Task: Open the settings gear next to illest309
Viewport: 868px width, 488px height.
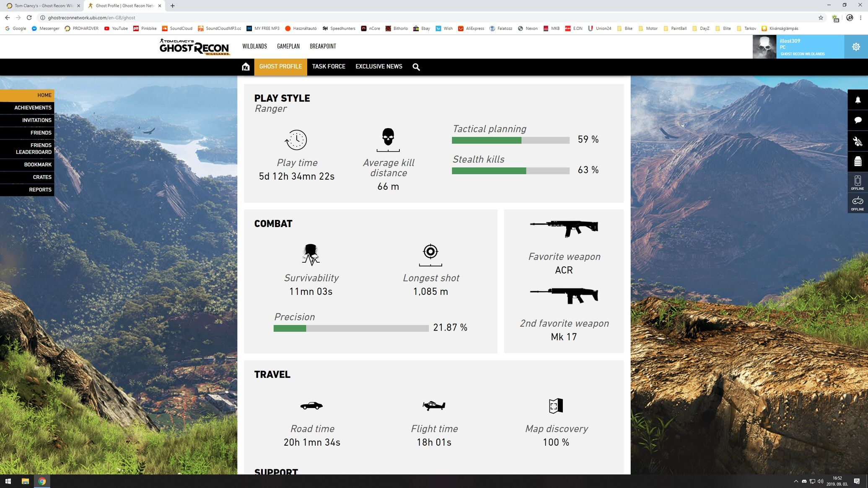Action: point(856,47)
